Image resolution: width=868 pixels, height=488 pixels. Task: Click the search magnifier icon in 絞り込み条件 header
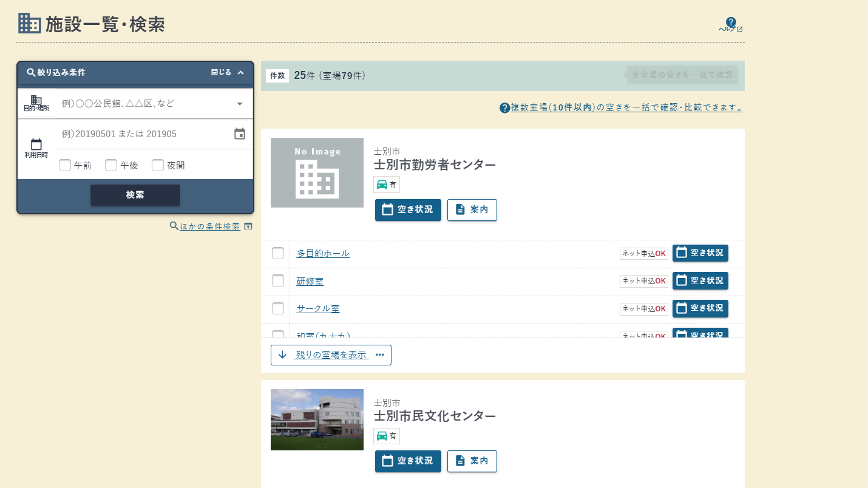point(31,72)
